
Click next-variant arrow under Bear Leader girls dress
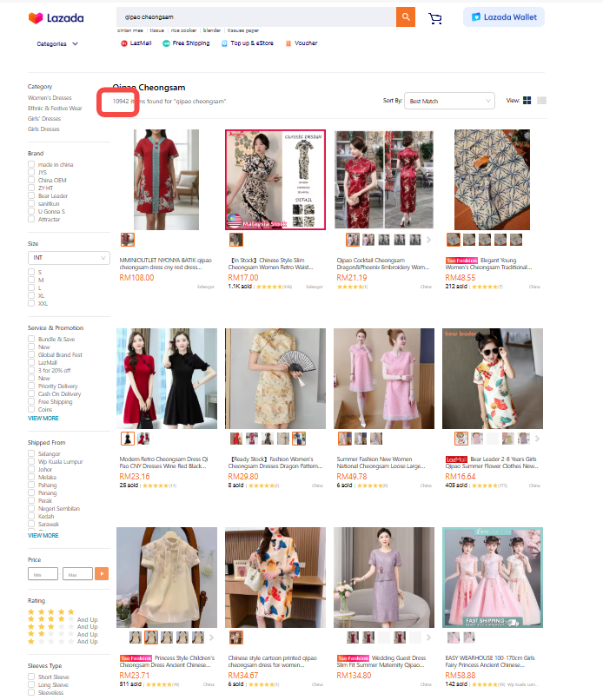538,439
